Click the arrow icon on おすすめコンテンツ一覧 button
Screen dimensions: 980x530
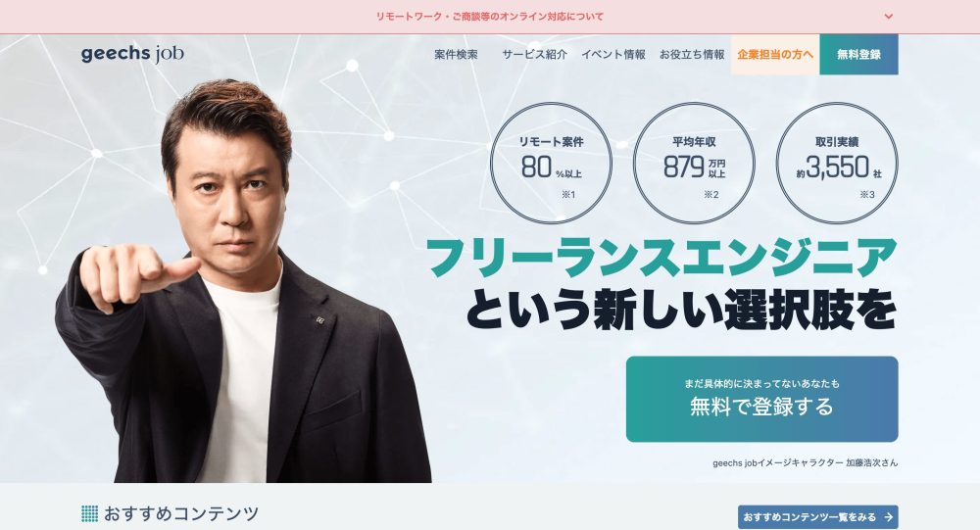tap(888, 517)
